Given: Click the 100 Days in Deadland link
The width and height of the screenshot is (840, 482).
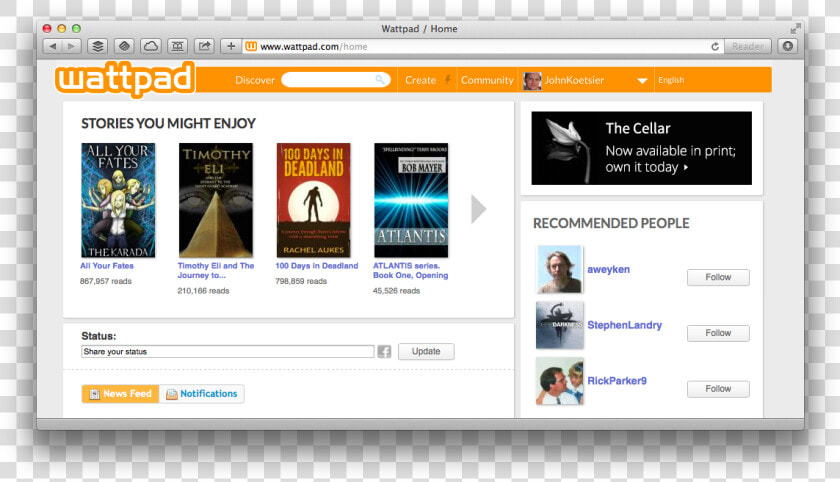Looking at the screenshot, I should [x=317, y=266].
